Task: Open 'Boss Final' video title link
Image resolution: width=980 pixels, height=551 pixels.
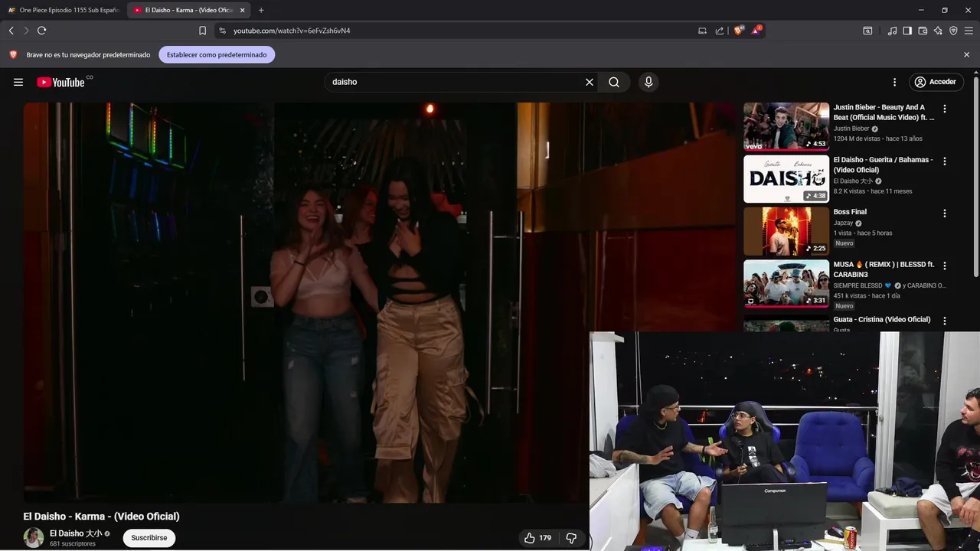Action: tap(850, 212)
